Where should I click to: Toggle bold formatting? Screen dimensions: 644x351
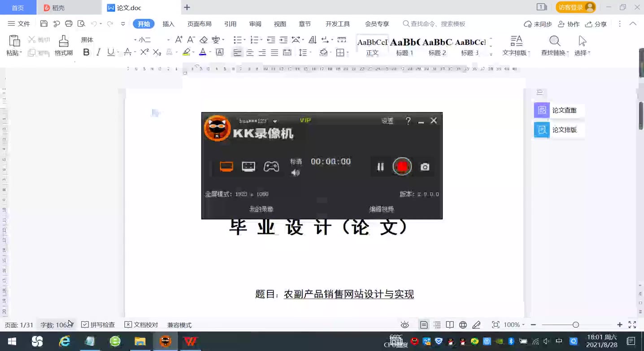pyautogui.click(x=86, y=53)
